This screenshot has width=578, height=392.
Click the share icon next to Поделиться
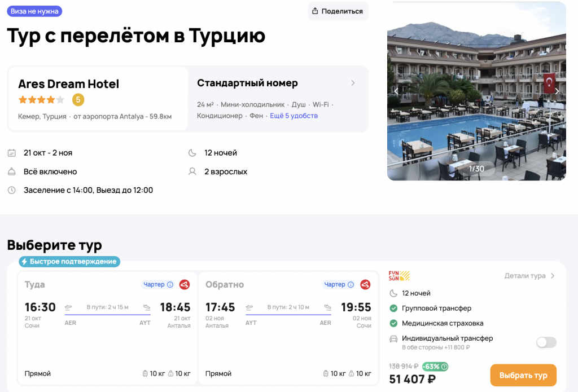click(x=315, y=11)
